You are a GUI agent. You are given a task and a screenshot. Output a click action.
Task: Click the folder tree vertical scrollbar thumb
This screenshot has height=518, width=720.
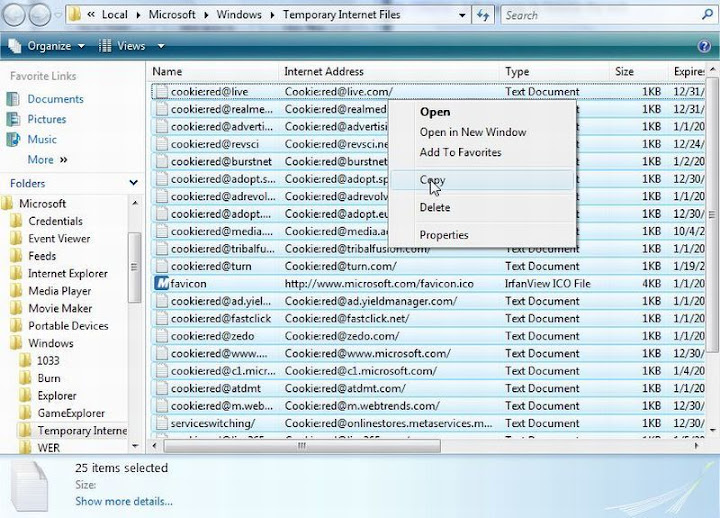pyautogui.click(x=134, y=267)
